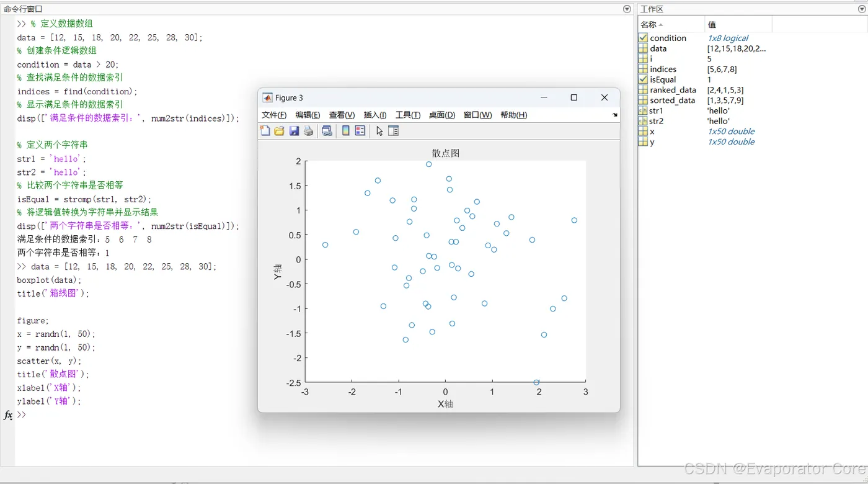This screenshot has width=868, height=484.
Task: Open the 窗口(W) menu in Figure 3
Action: [477, 115]
